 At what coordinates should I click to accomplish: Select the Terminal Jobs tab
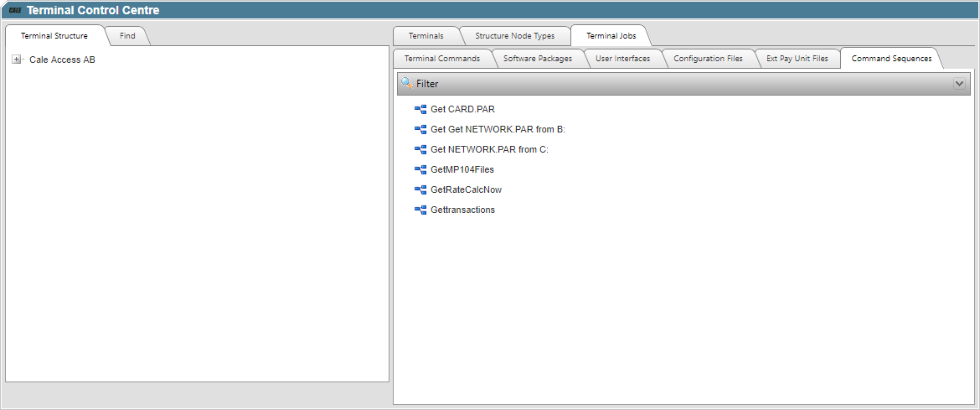click(x=611, y=36)
